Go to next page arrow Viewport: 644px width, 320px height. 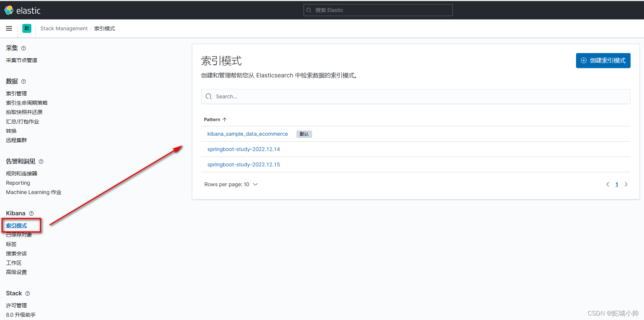[626, 184]
